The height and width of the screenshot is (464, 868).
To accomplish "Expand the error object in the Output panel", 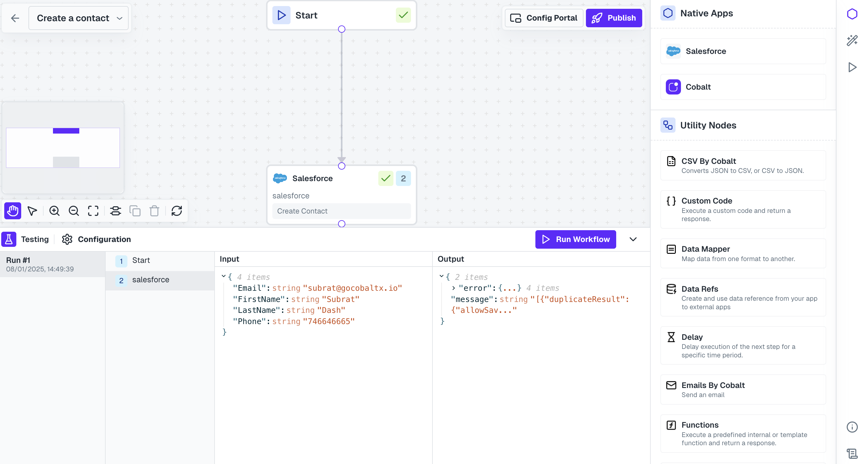I will point(453,288).
